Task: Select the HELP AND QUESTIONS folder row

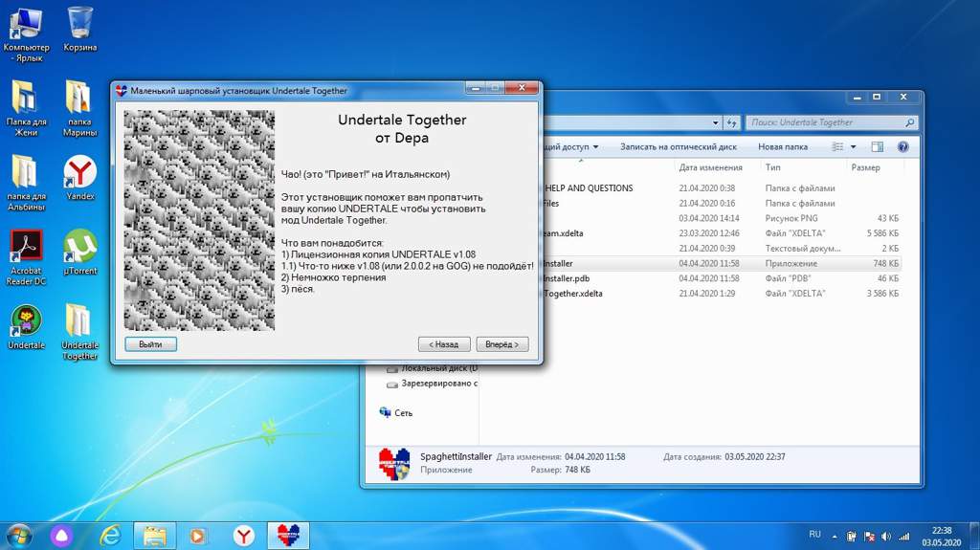Action: pyautogui.click(x=722, y=188)
